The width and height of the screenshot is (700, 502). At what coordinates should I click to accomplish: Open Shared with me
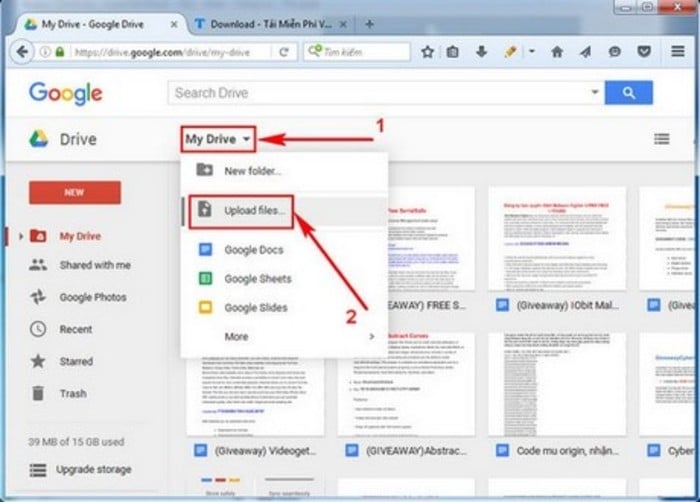point(95,265)
